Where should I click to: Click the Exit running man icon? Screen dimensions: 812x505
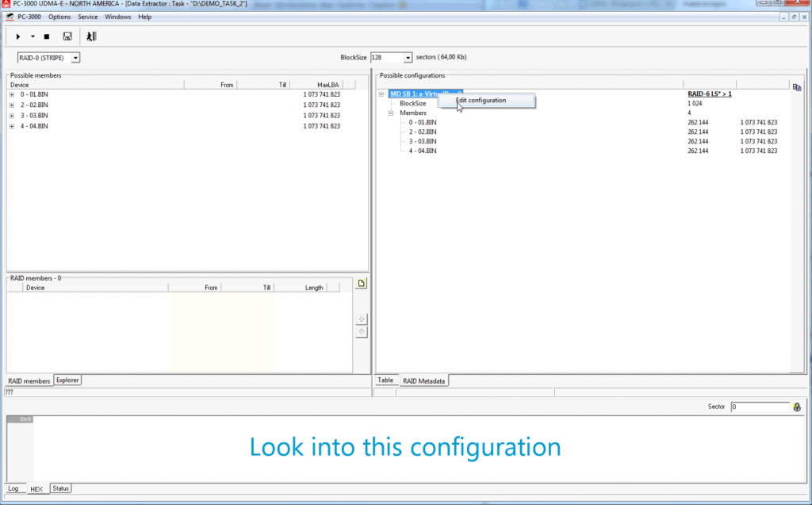[92, 36]
